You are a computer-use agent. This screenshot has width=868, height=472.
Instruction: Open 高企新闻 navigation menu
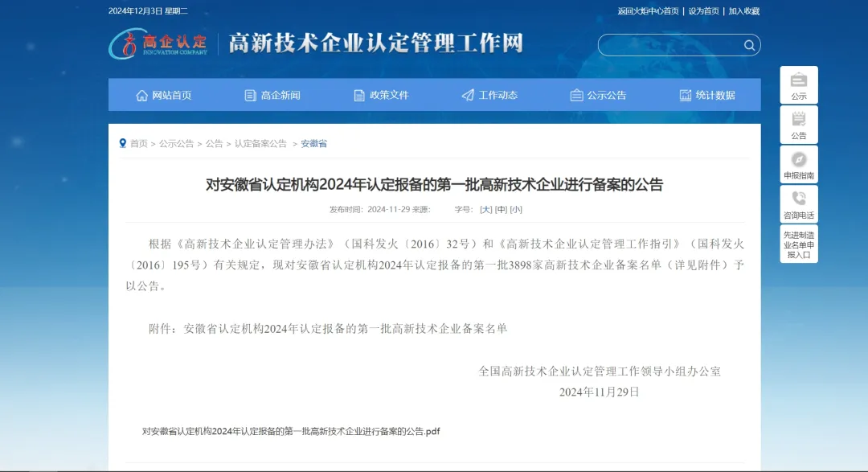click(x=272, y=95)
